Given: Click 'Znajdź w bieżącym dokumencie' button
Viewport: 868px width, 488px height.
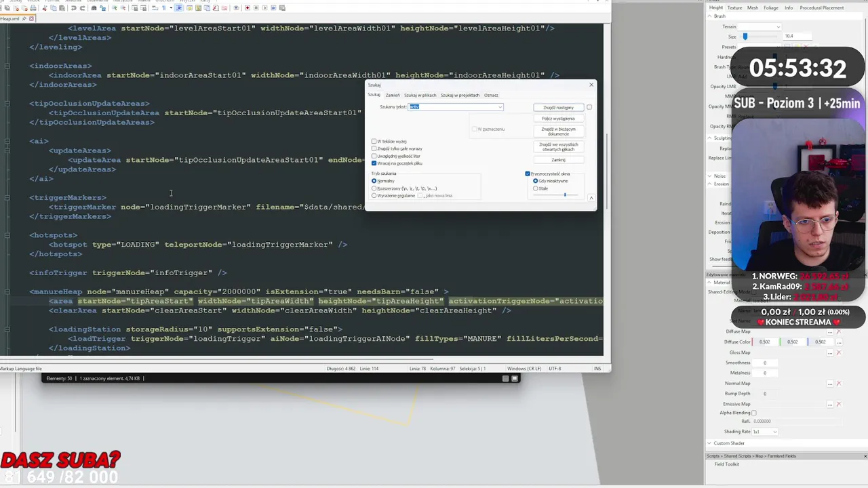Looking at the screenshot, I should 558,131.
